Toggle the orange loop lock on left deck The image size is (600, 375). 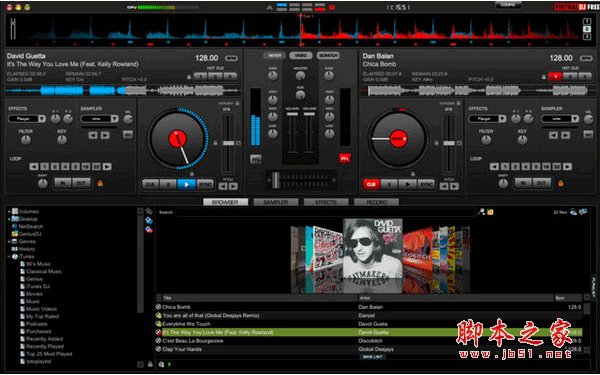(100, 183)
